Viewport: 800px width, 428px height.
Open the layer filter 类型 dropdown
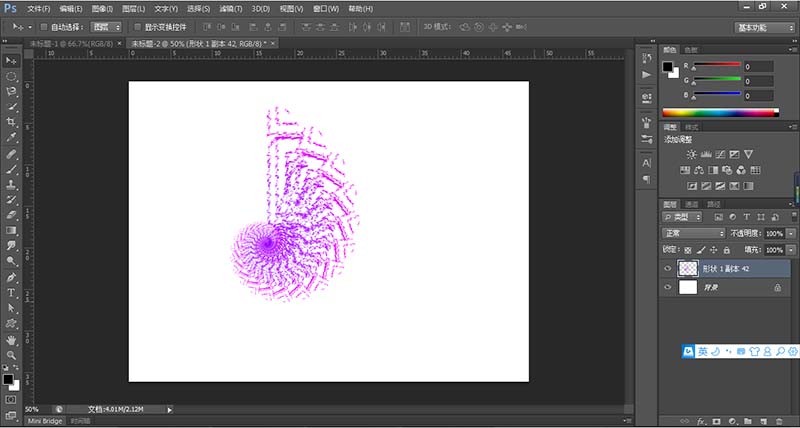pos(683,217)
